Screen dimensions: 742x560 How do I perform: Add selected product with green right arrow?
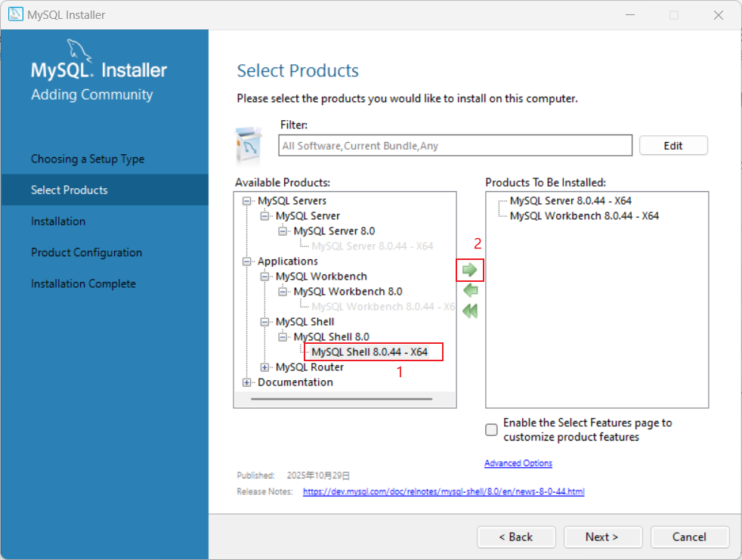(469, 270)
